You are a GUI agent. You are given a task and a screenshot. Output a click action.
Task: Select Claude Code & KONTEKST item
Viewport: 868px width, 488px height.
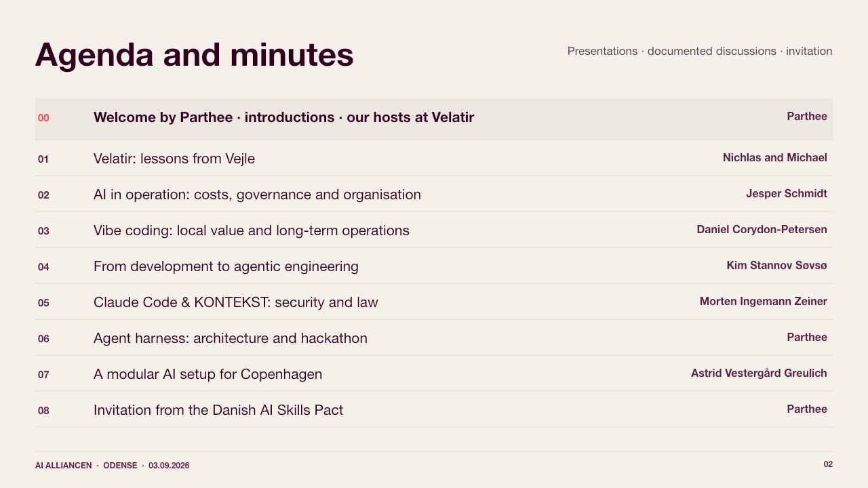pos(434,302)
